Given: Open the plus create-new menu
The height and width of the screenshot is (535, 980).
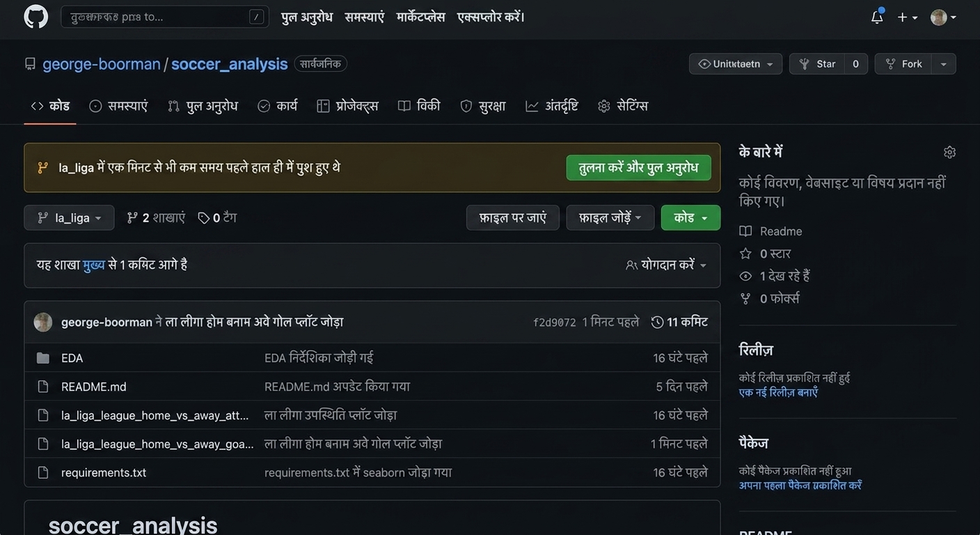Looking at the screenshot, I should pyautogui.click(x=907, y=17).
